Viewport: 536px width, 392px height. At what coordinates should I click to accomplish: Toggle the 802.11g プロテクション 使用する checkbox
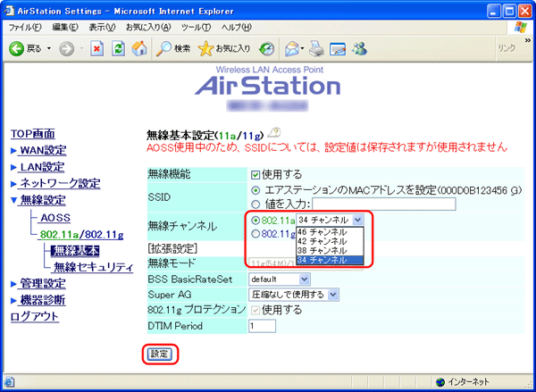(255, 311)
